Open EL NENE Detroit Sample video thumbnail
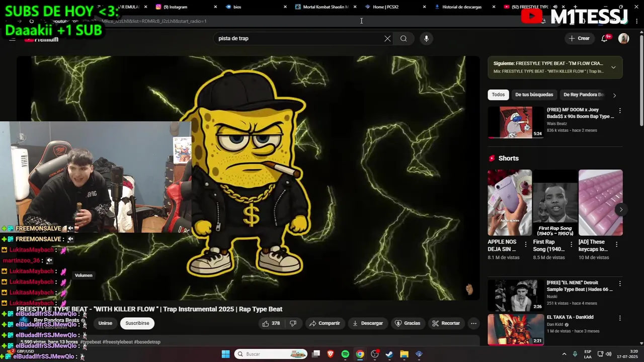Viewport: 644px width, 362px height. tap(516, 295)
